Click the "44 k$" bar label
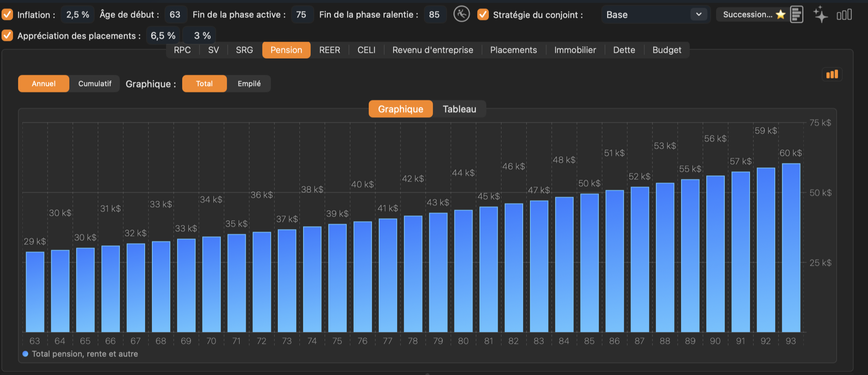 pos(463,173)
